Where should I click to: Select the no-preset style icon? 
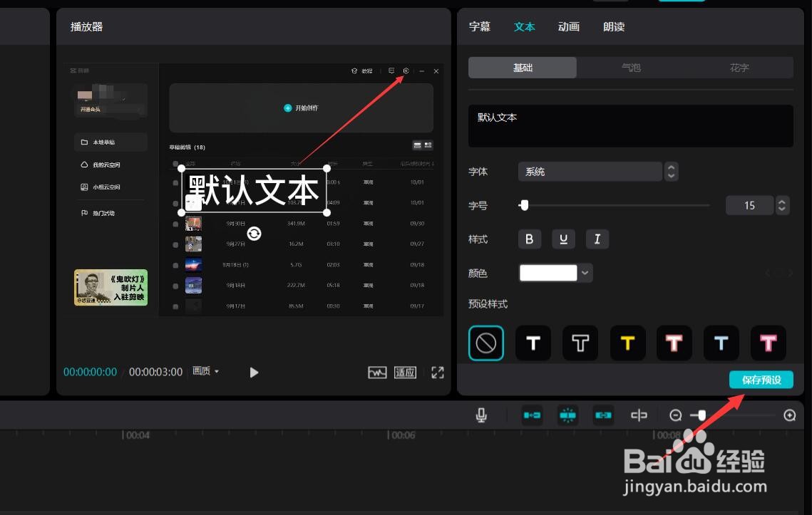click(x=486, y=343)
